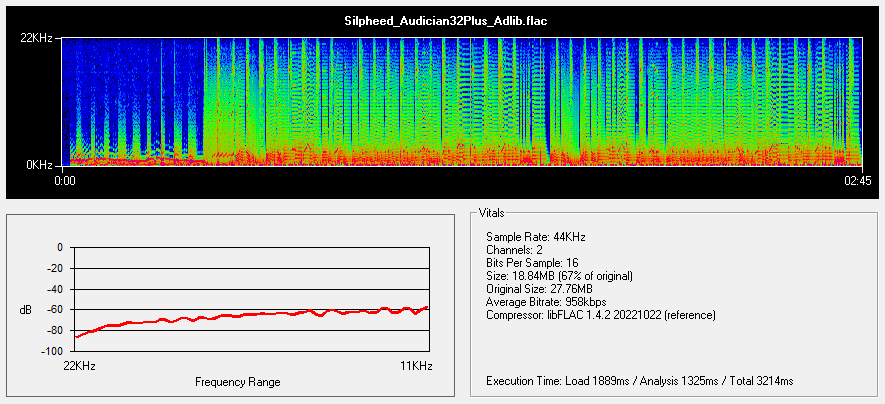885x404 pixels.
Task: Click the Silpheed_Audician32Plus_Adlib.flac file title
Action: pos(461,21)
